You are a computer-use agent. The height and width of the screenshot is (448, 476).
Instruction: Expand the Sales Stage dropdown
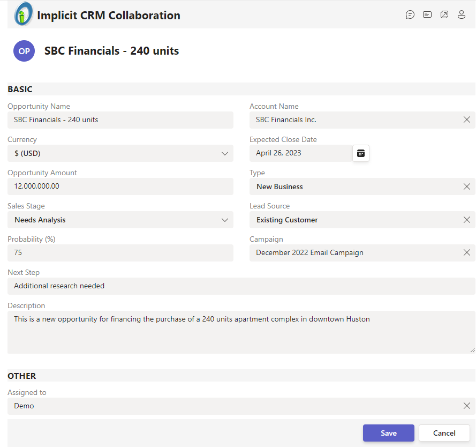(x=225, y=220)
